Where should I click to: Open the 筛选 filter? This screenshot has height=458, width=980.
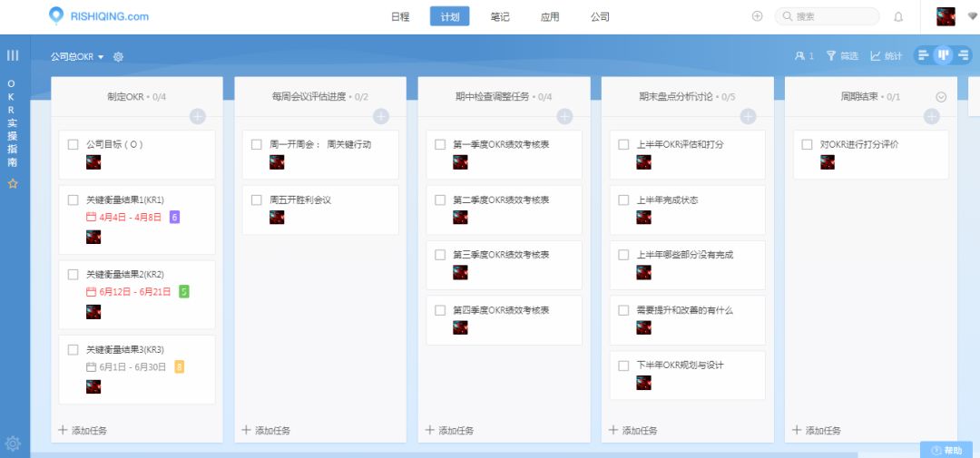(x=842, y=56)
